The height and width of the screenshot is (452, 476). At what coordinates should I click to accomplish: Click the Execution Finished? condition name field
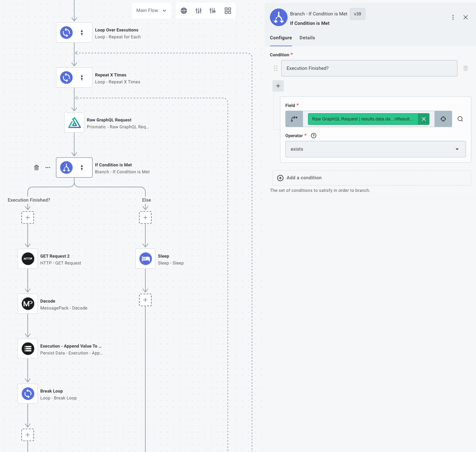click(369, 68)
